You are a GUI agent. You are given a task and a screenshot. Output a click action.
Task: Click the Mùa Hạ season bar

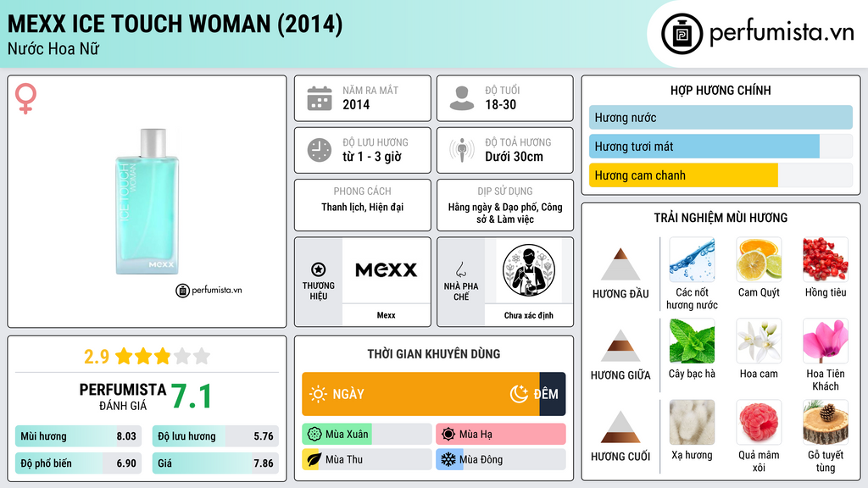[x=501, y=435]
